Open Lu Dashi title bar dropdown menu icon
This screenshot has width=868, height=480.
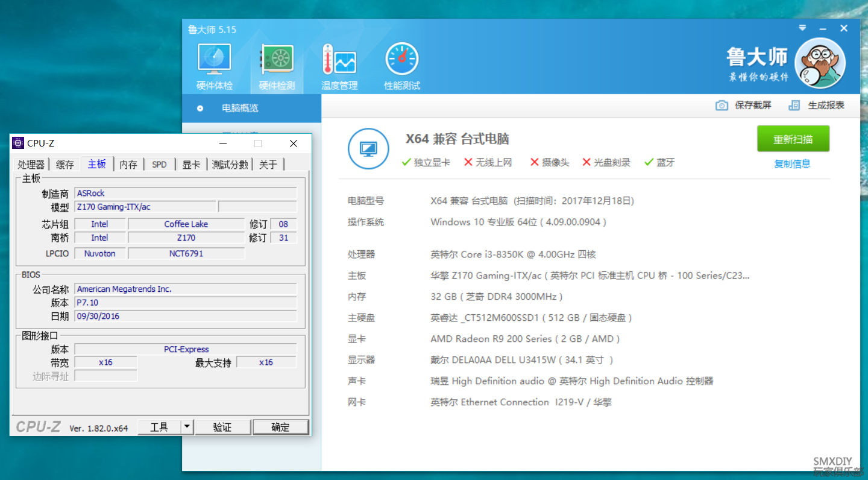point(802,28)
